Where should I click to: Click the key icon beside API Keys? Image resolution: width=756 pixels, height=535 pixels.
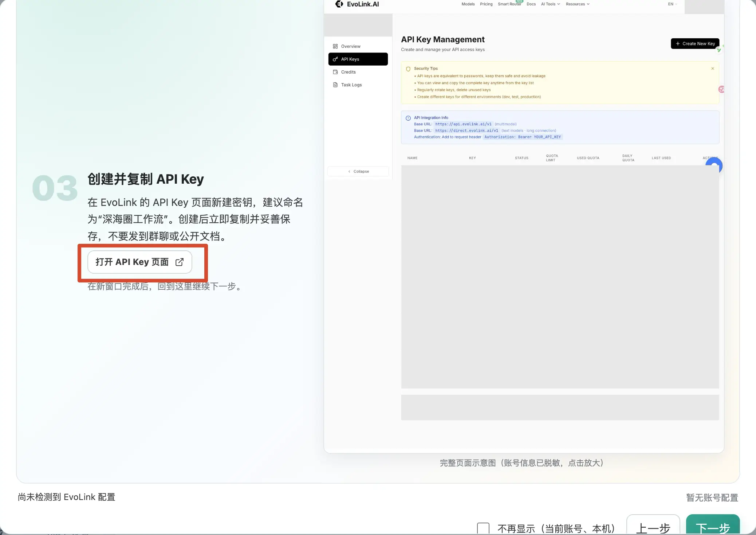pyautogui.click(x=335, y=59)
